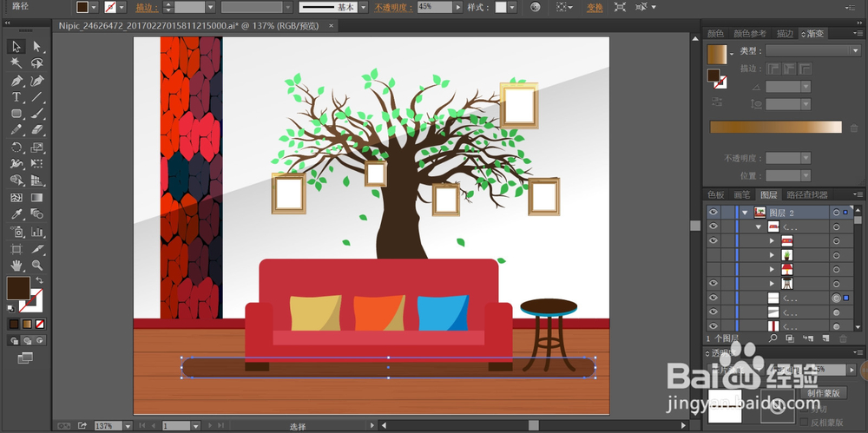
Task: Hide the selected path layer row
Action: point(713,298)
